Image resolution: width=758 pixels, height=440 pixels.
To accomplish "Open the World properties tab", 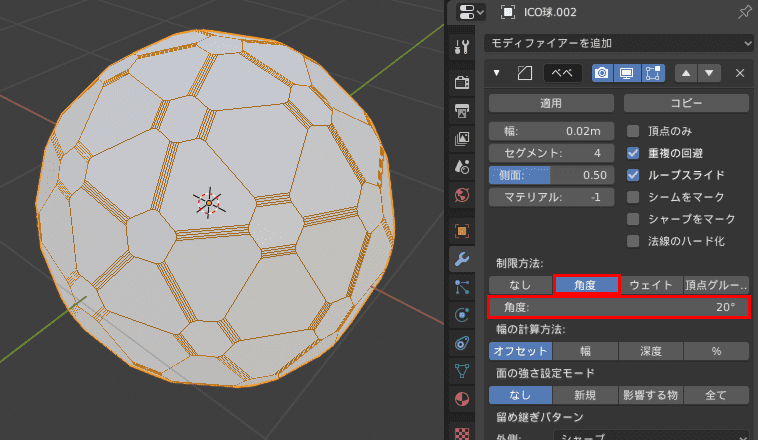I will 462,195.
